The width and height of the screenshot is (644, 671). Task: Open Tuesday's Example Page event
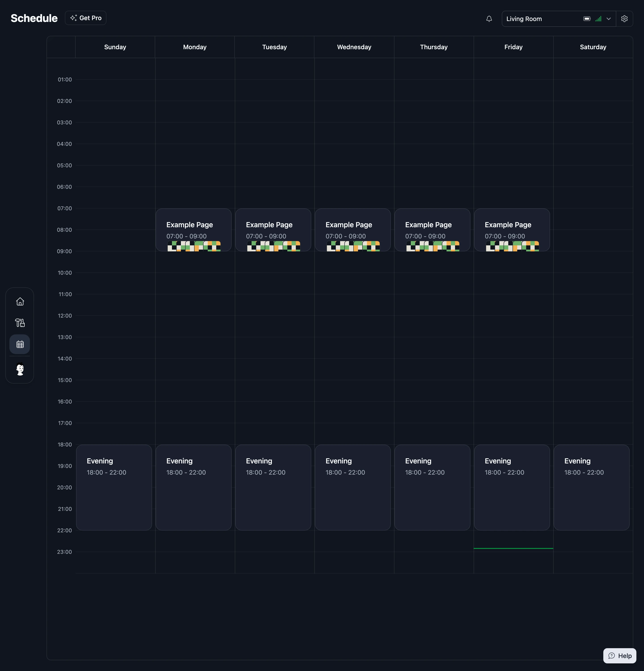click(273, 230)
